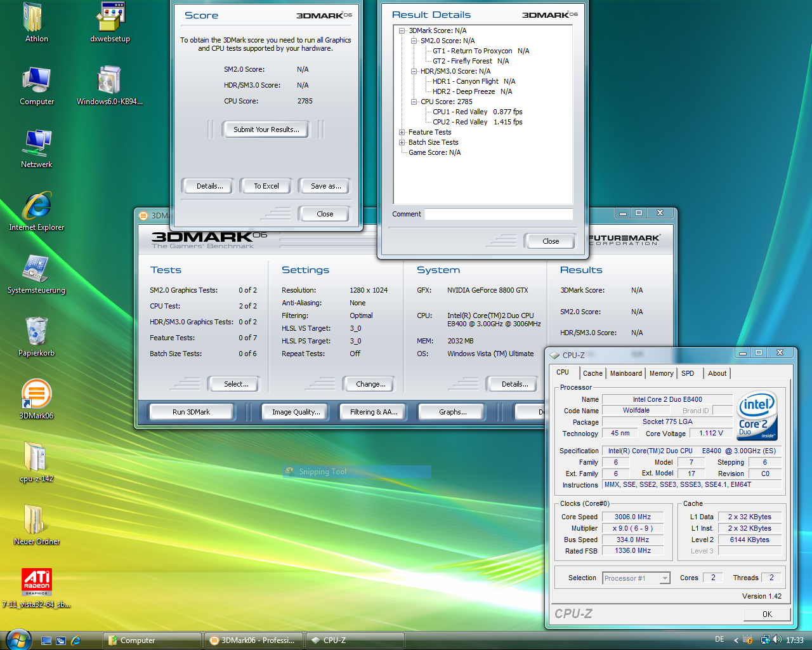Viewport: 812px width, 650px height.
Task: Select the Netzwerk desktop icon
Action: pyautogui.click(x=37, y=149)
